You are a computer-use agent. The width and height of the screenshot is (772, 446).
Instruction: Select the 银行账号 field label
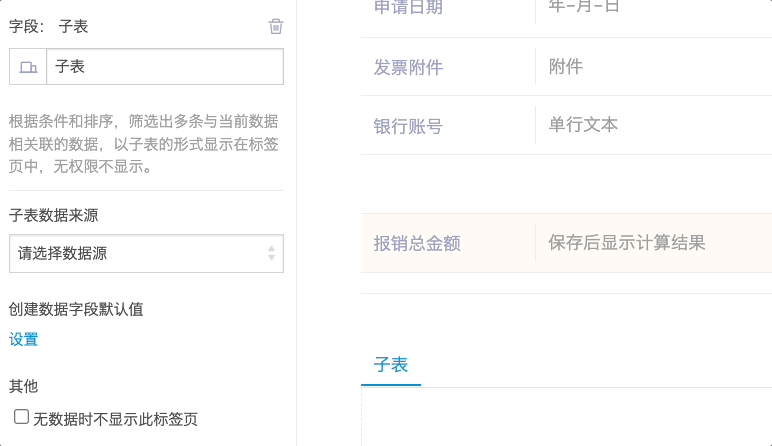pyautogui.click(x=408, y=126)
